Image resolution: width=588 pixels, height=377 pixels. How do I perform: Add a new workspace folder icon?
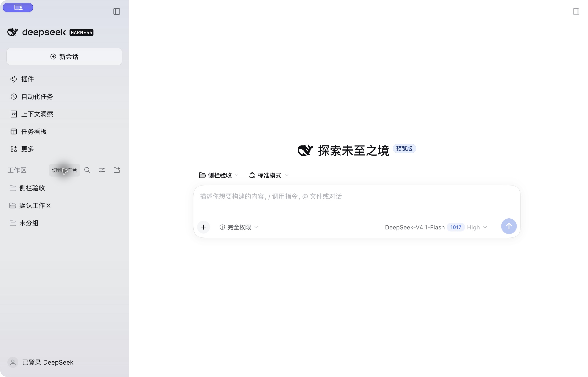coord(117,170)
